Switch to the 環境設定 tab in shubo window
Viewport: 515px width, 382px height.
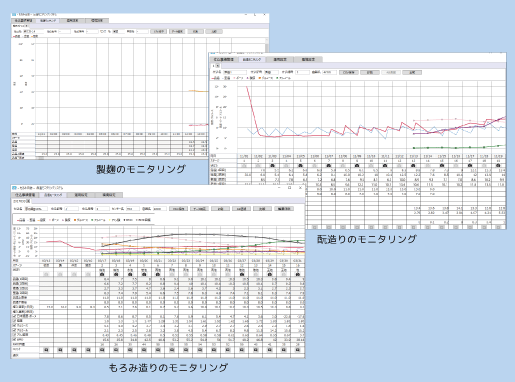pos(308,59)
